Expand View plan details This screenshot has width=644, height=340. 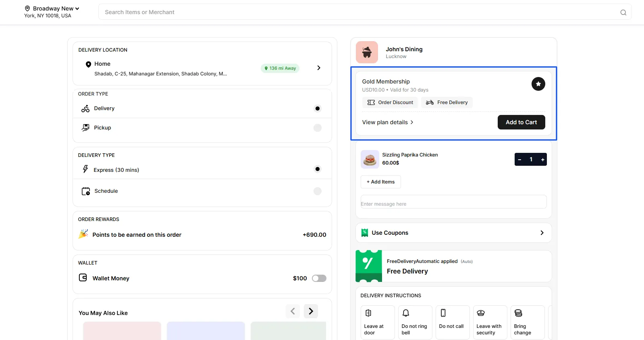(388, 122)
